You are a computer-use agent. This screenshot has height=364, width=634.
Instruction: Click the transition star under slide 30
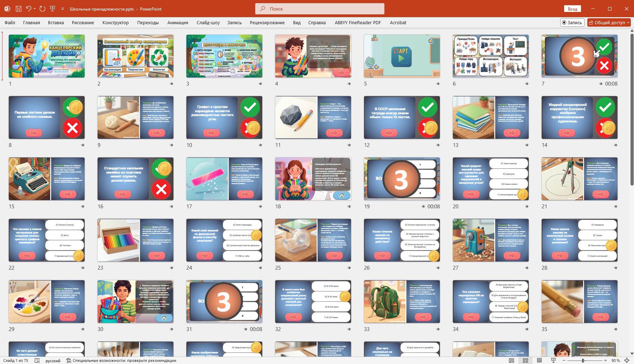click(x=172, y=329)
